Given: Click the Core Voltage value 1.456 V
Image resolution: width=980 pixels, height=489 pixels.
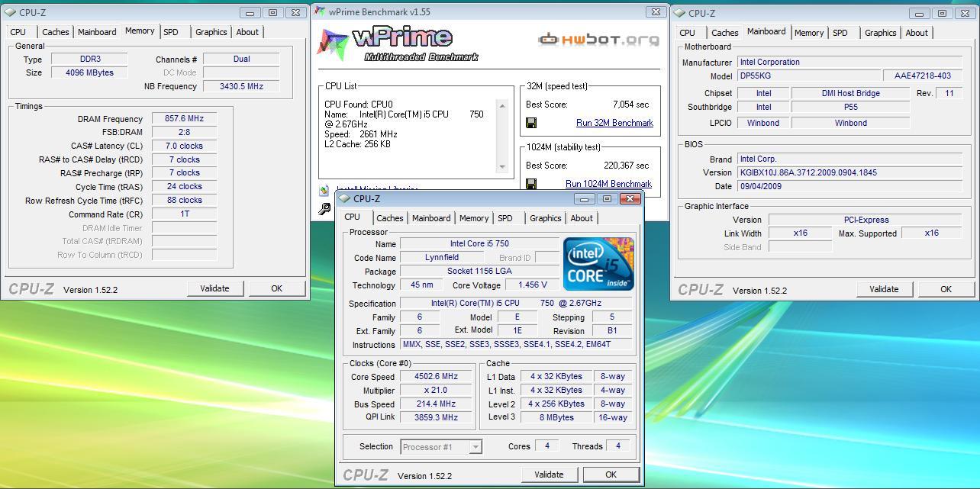Looking at the screenshot, I should 533,285.
